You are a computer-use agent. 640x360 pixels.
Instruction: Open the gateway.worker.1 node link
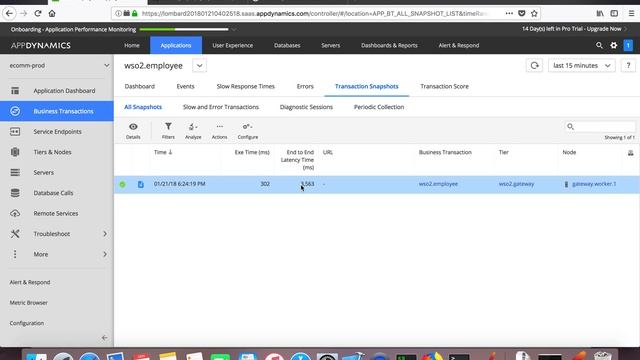594,184
